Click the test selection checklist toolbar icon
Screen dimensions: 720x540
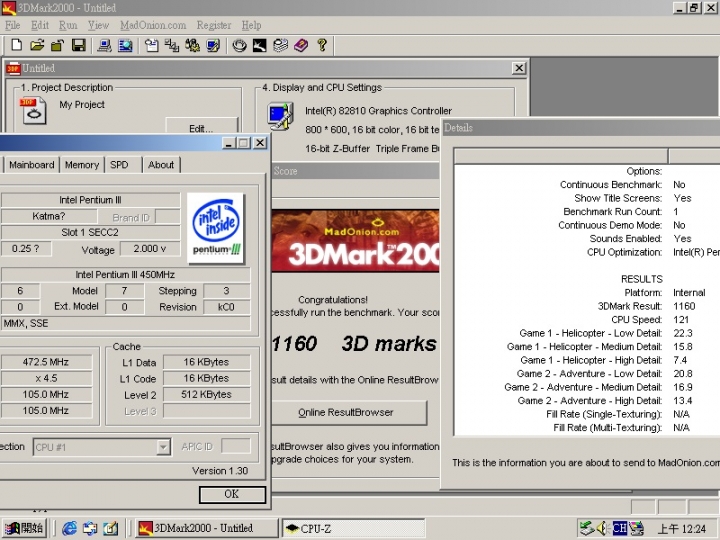pos(172,45)
